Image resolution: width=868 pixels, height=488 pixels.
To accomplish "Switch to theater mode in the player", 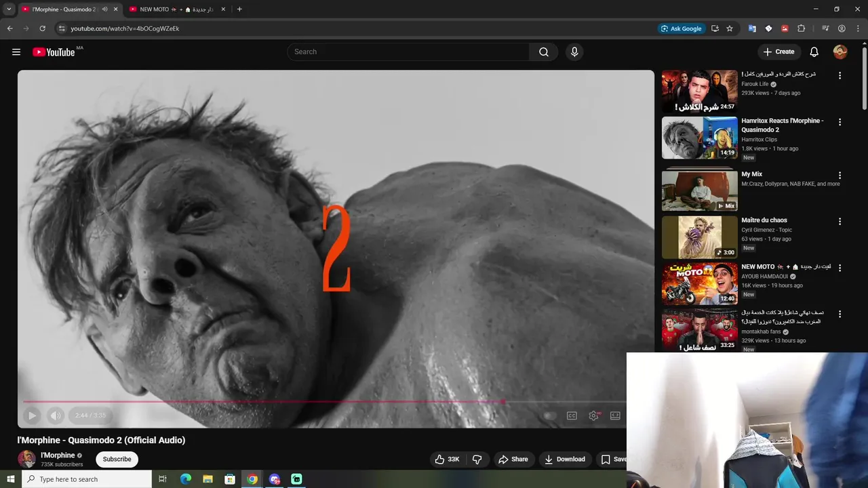I will pos(615,415).
